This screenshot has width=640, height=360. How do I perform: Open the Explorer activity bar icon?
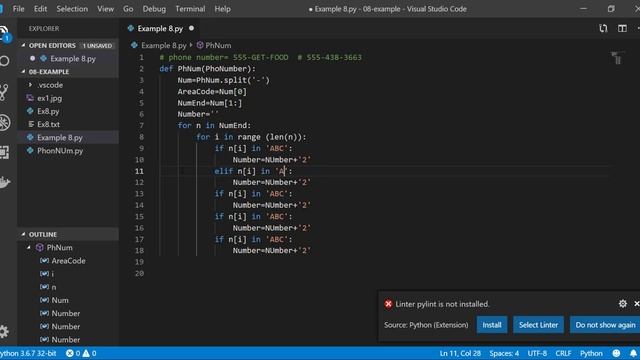tap(4, 32)
